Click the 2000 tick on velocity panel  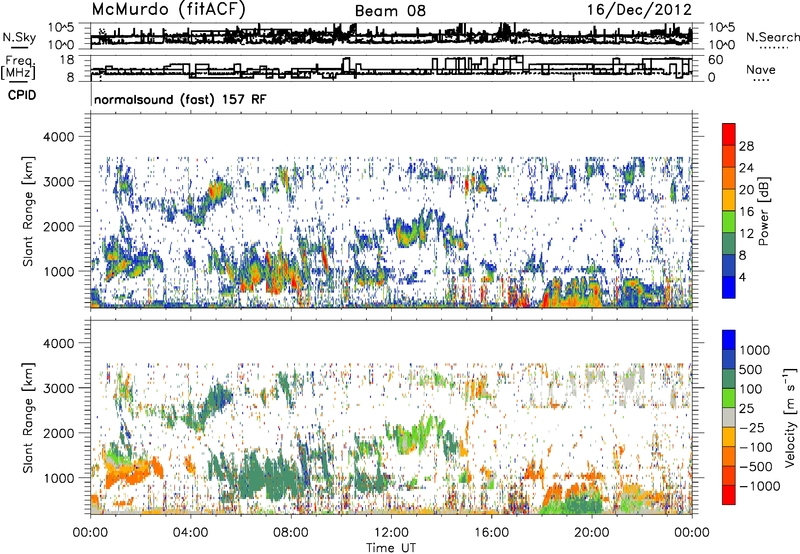pyautogui.click(x=59, y=433)
